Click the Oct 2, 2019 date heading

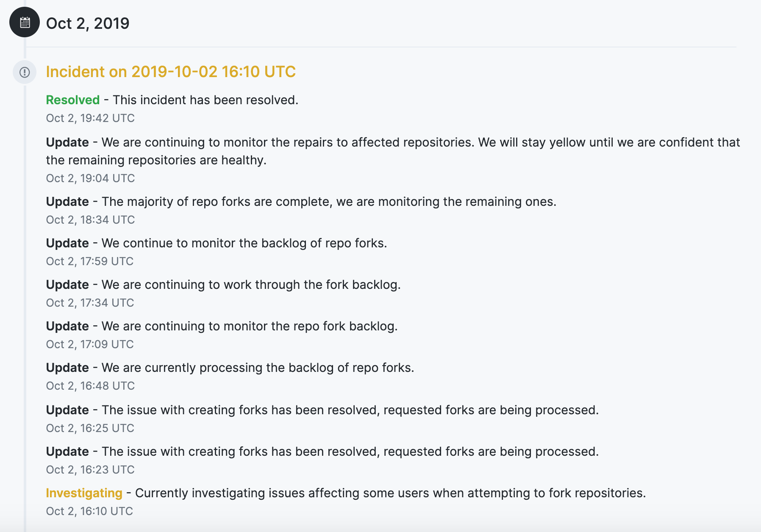coord(88,23)
